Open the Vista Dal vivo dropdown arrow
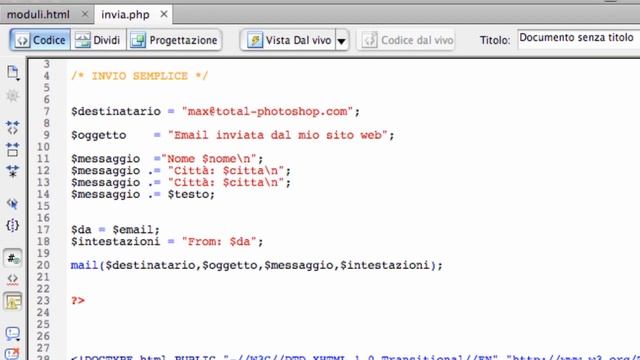Image resolution: width=640 pixels, height=360 pixels. click(342, 40)
